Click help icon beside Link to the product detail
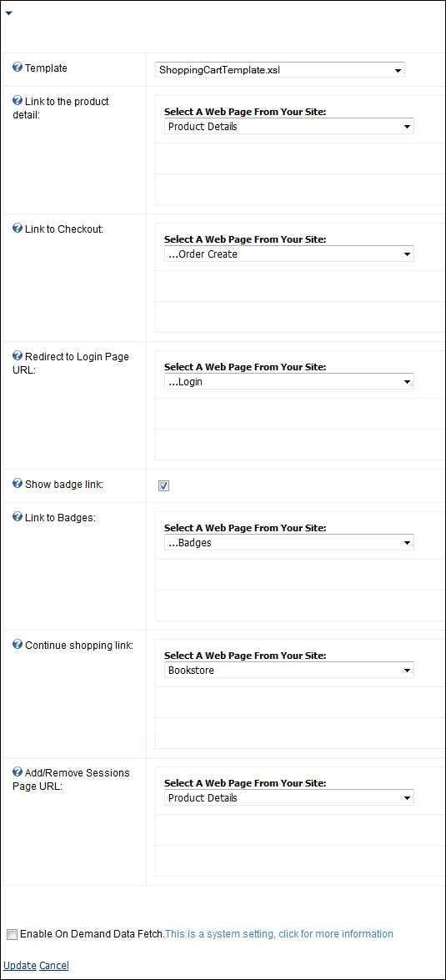 coord(18,100)
